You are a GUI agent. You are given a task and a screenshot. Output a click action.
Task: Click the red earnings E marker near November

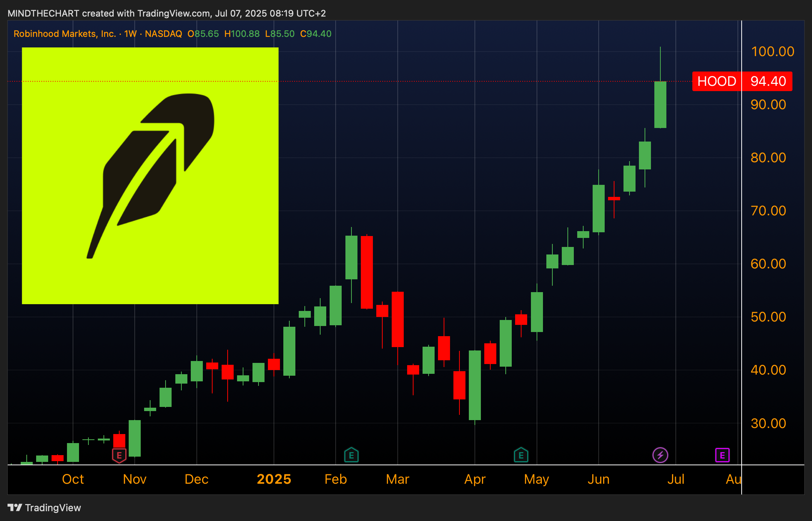(119, 455)
